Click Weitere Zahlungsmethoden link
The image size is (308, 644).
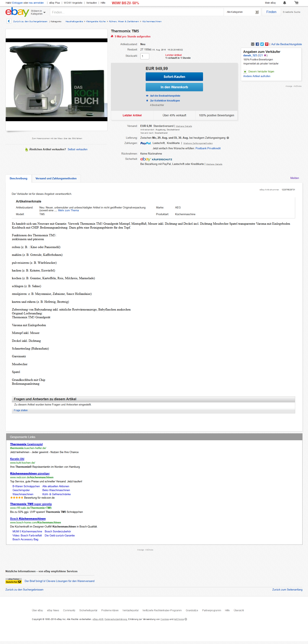tap(198, 143)
